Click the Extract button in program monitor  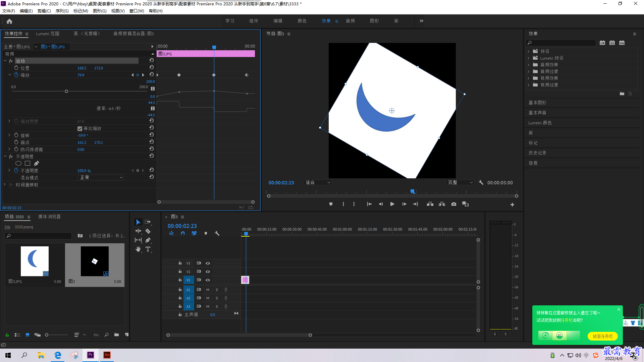pyautogui.click(x=442, y=204)
